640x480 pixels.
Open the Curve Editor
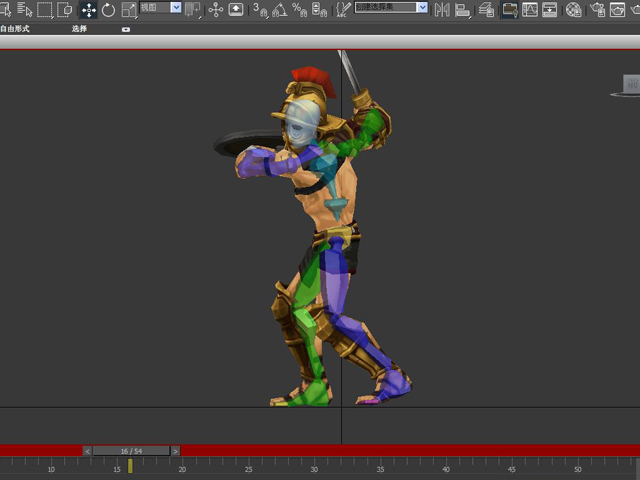click(x=530, y=9)
